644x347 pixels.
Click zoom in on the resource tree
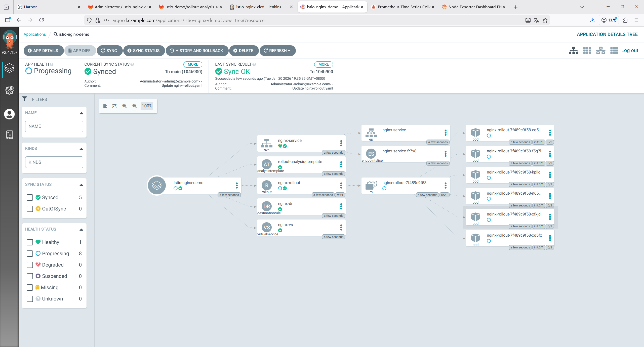coord(124,106)
